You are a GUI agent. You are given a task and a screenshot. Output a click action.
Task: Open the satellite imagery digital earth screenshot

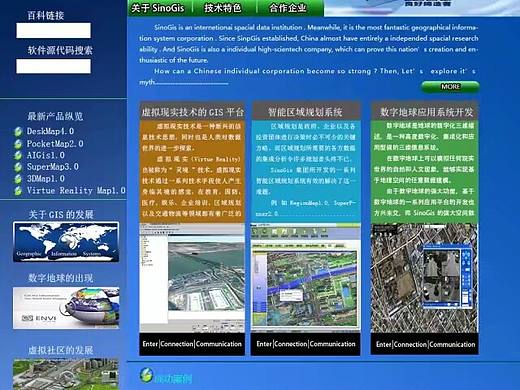(424, 278)
